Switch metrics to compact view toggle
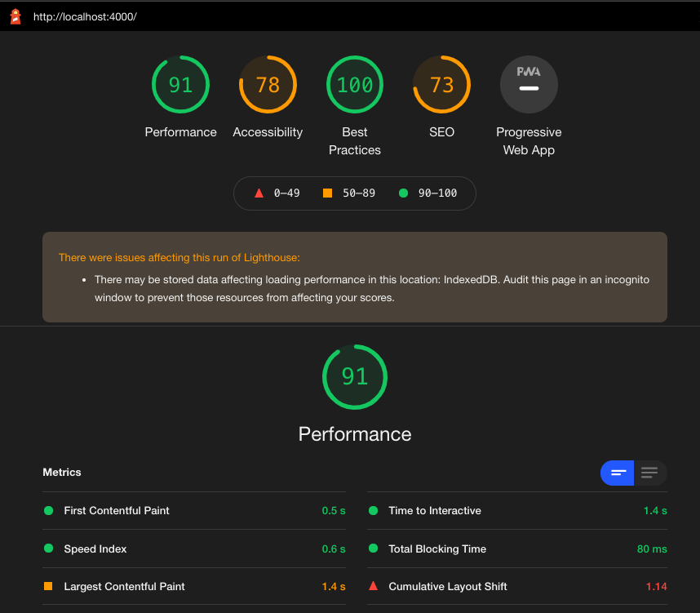The image size is (700, 613). pos(617,473)
